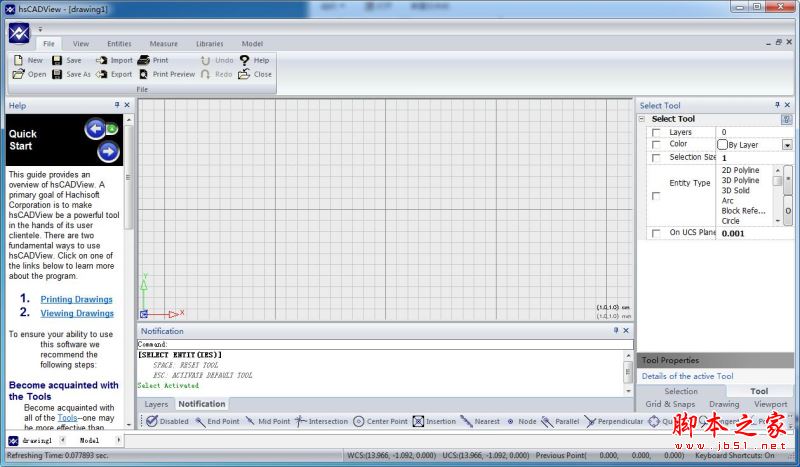
Task: Check the Color filter checkbox
Action: click(x=656, y=144)
